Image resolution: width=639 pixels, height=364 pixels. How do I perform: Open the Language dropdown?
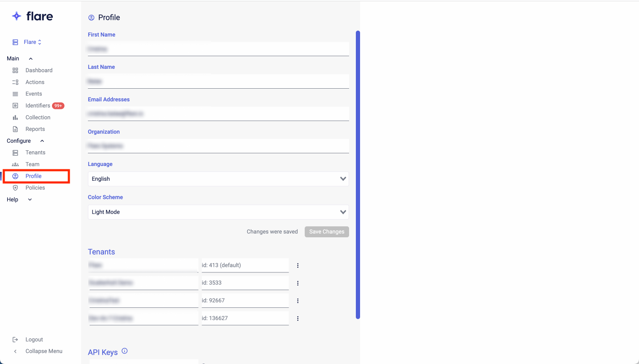tap(218, 179)
